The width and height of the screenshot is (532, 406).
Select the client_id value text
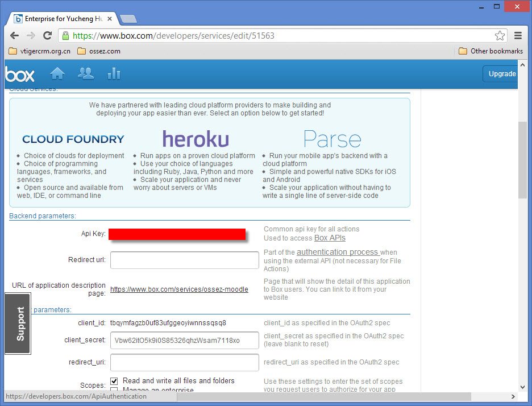(168, 323)
